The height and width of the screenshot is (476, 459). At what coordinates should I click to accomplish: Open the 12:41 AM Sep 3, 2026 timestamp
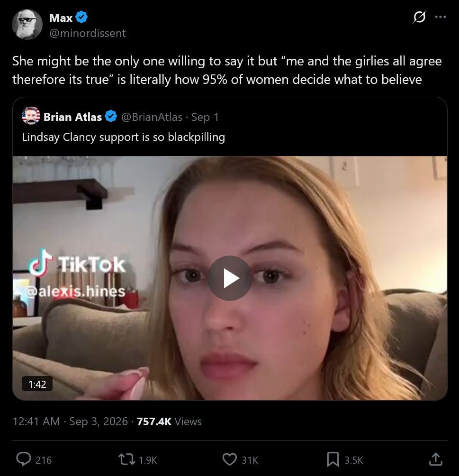point(70,421)
